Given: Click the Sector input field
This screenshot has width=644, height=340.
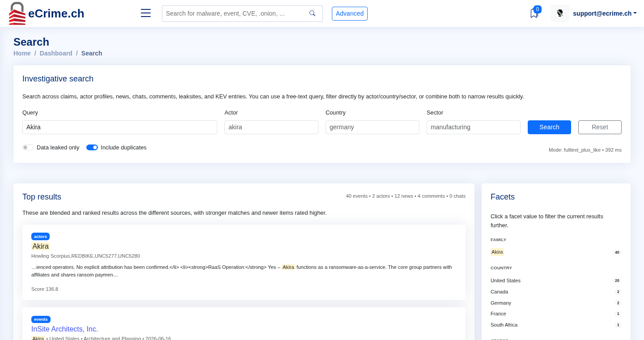Looking at the screenshot, I should [474, 127].
